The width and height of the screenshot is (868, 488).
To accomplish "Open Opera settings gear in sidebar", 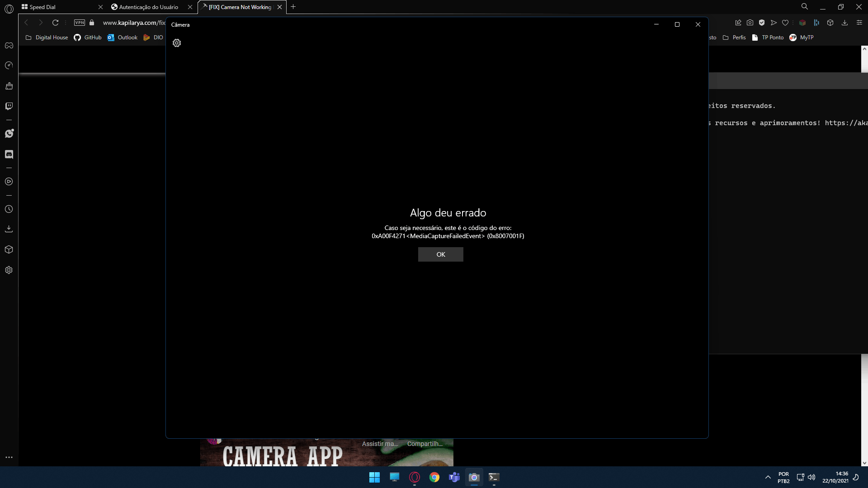I will click(9, 270).
